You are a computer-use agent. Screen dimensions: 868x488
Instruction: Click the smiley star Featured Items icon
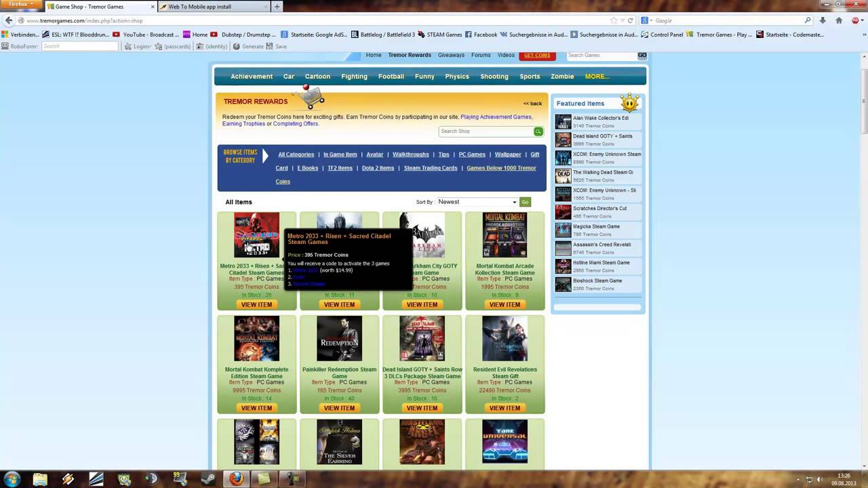(x=630, y=102)
